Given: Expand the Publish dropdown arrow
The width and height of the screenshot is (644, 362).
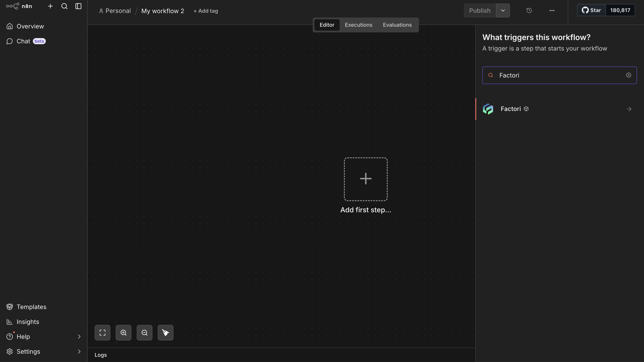Looking at the screenshot, I should (x=503, y=11).
